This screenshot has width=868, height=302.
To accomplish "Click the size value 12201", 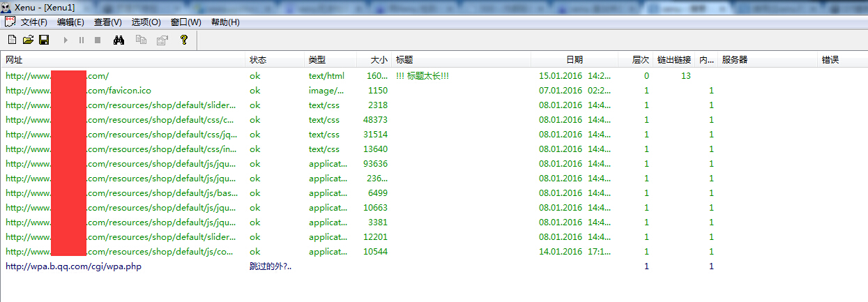I will tap(376, 237).
